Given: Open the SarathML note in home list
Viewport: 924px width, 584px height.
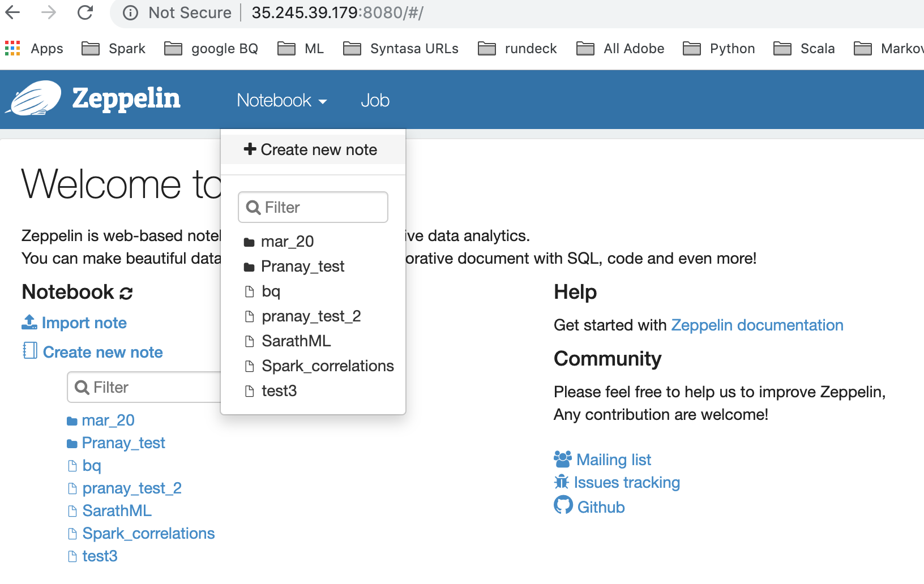Looking at the screenshot, I should coord(117,511).
